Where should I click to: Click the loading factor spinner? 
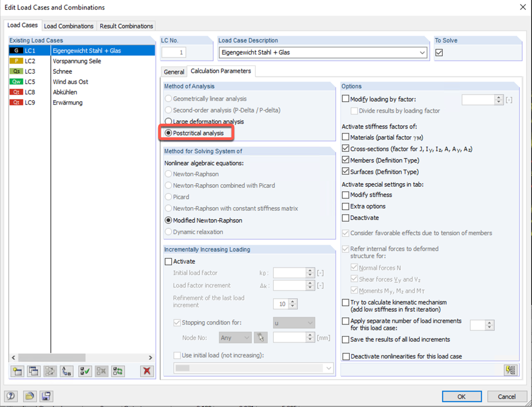(499, 100)
